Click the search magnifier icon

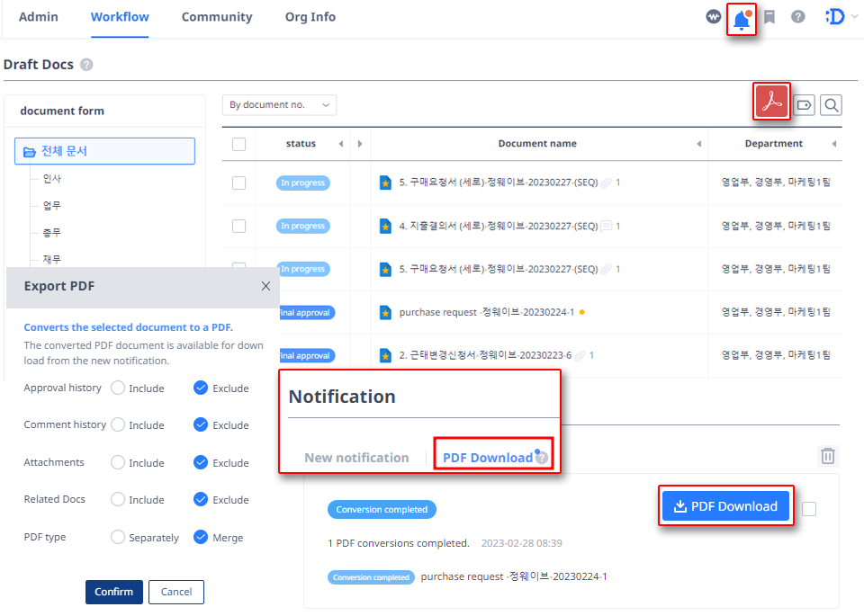(830, 104)
